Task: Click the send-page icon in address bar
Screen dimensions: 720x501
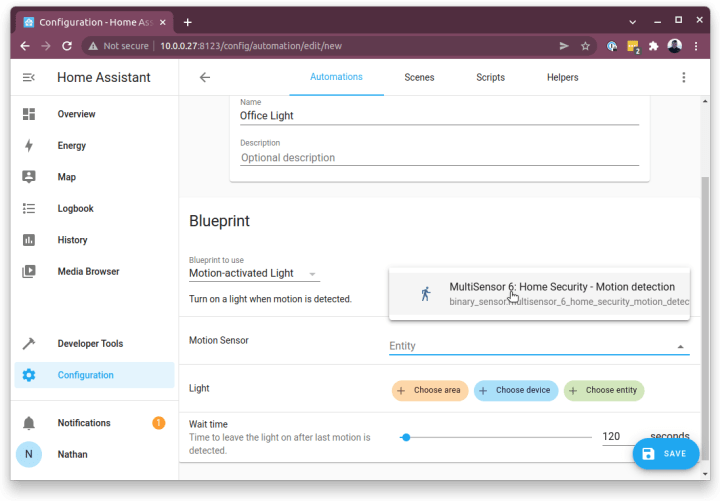Action: (x=564, y=46)
